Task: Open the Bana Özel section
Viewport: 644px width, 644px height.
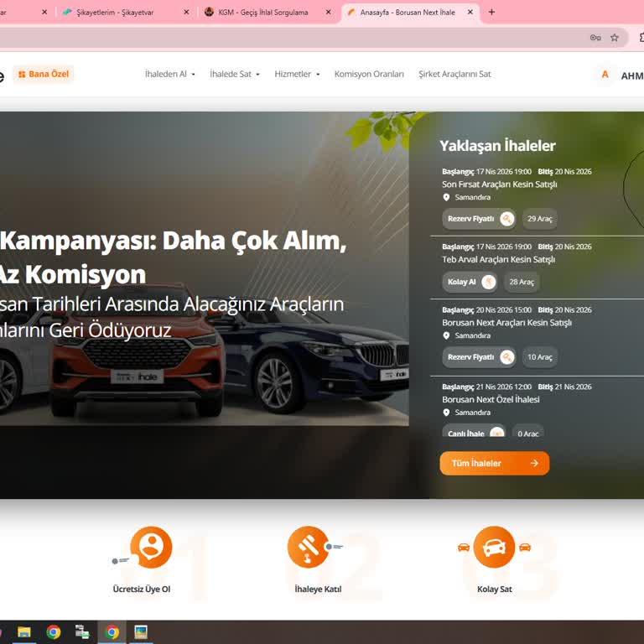Action: [44, 75]
